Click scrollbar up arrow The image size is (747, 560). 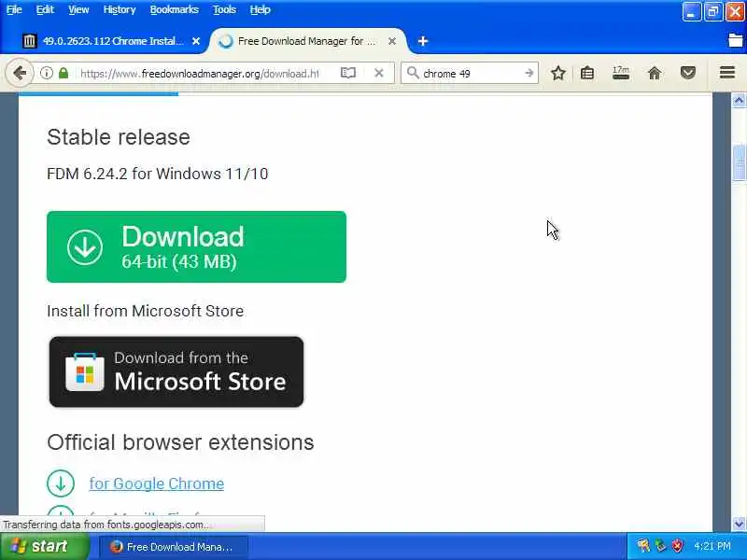click(x=739, y=101)
